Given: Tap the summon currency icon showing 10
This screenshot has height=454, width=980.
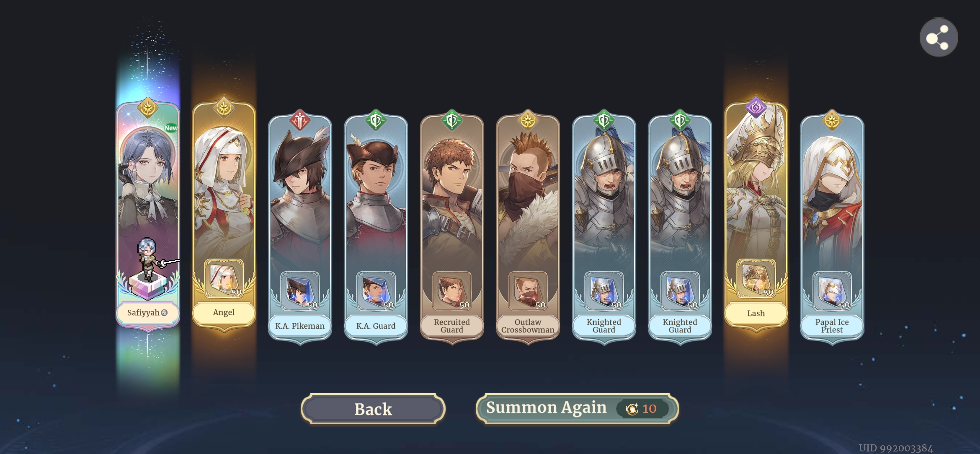Looking at the screenshot, I should (632, 409).
